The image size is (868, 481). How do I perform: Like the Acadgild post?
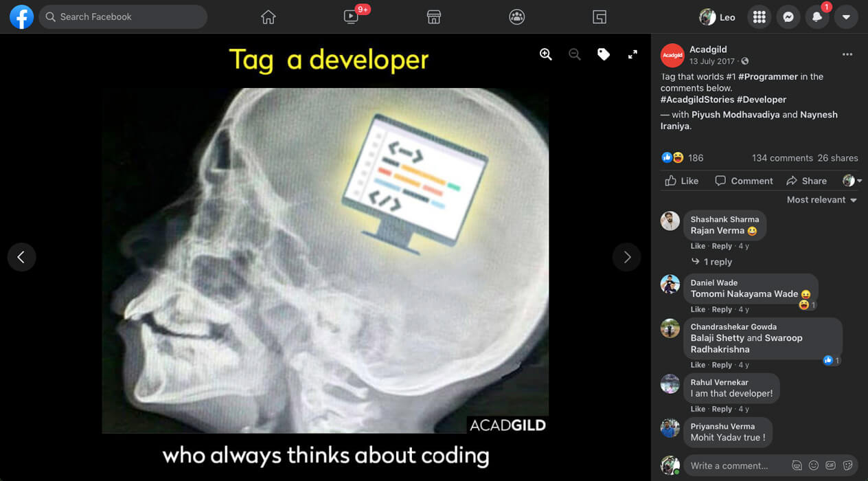682,181
